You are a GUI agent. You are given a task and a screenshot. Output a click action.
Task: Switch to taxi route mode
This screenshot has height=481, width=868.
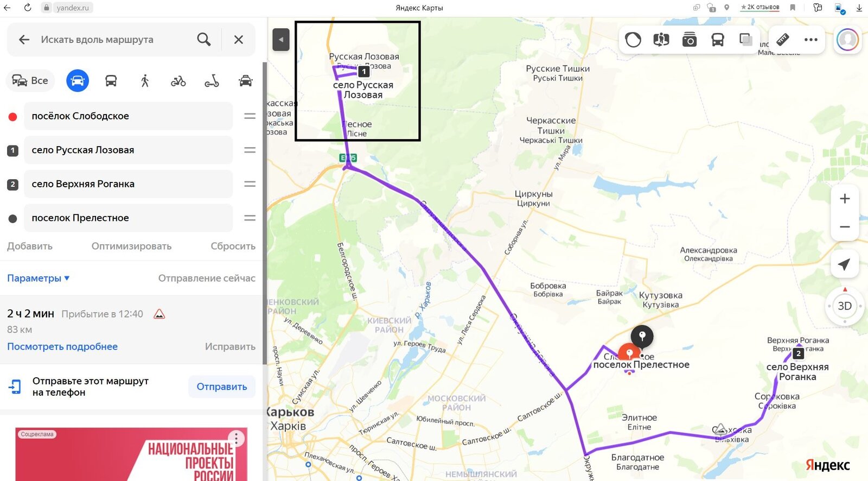(x=246, y=81)
